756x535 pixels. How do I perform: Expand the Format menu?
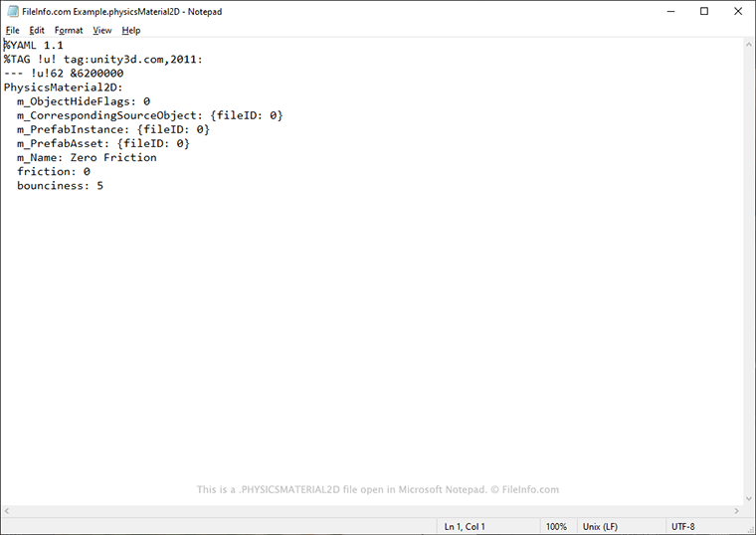(x=69, y=31)
